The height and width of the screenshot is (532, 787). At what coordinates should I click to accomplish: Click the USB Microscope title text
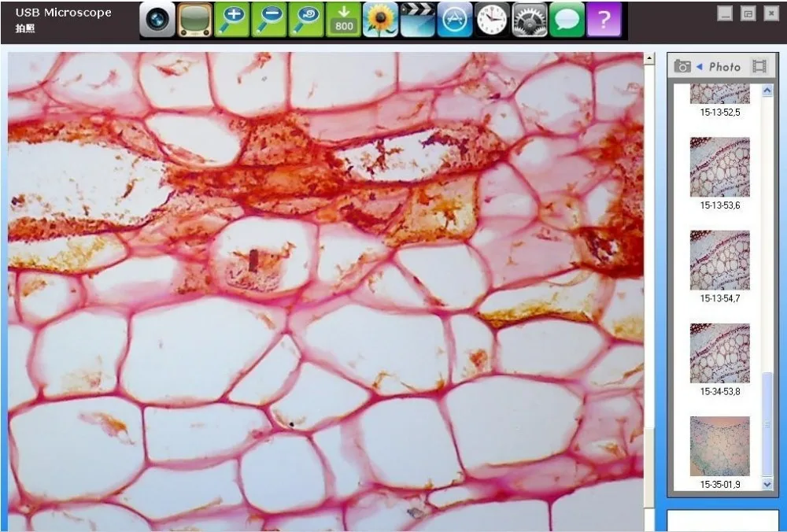pos(63,13)
